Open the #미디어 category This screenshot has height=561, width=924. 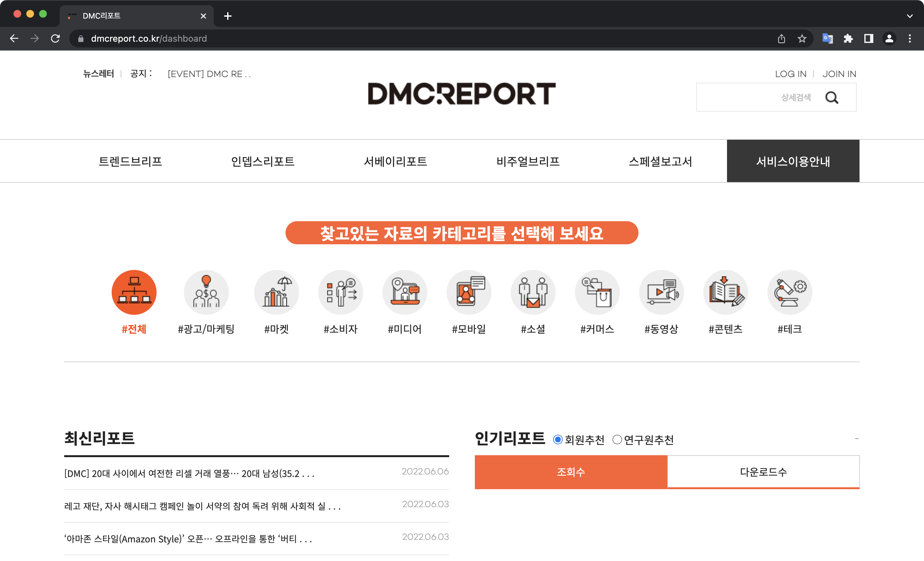[x=405, y=292]
